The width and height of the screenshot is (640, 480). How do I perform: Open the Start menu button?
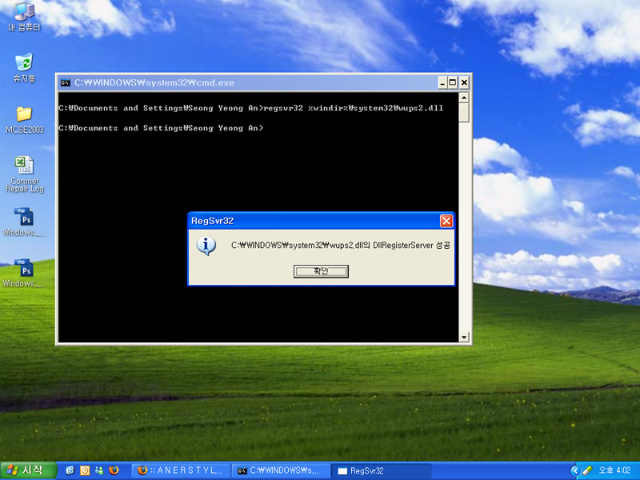pyautogui.click(x=28, y=471)
